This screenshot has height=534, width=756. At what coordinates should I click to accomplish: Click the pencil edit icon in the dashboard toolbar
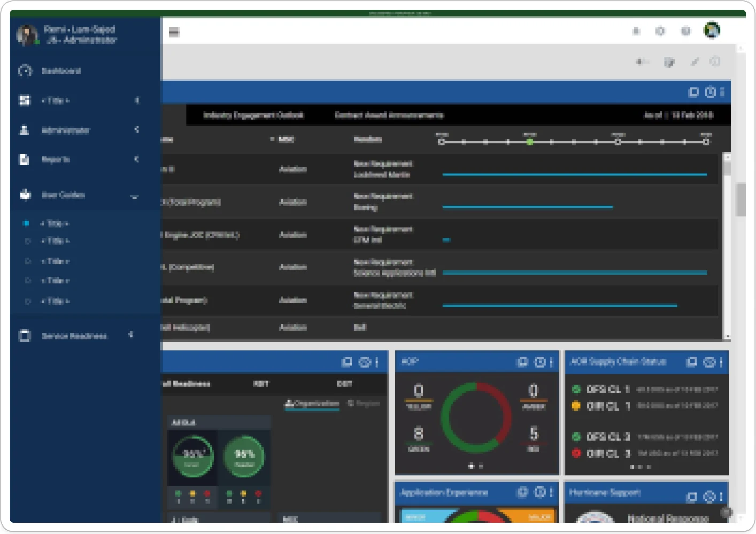[695, 61]
